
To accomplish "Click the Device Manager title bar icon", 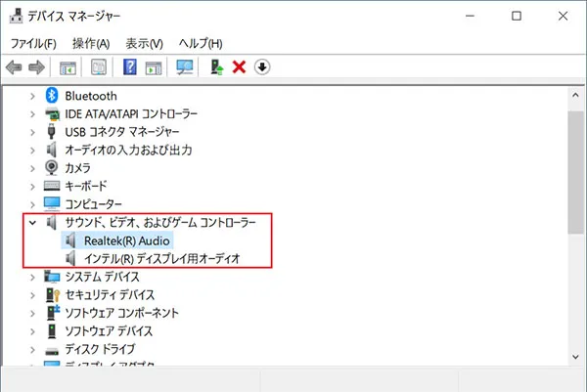I will tap(16, 16).
